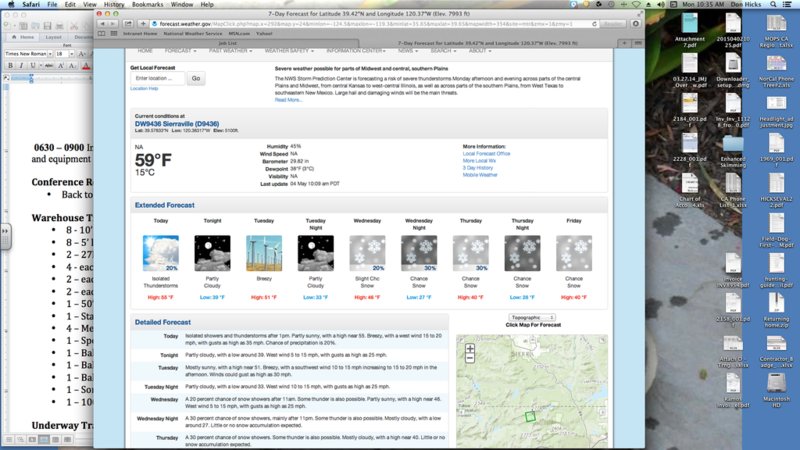Click the Wi-Fi icon in the menu bar

tap(636, 4)
